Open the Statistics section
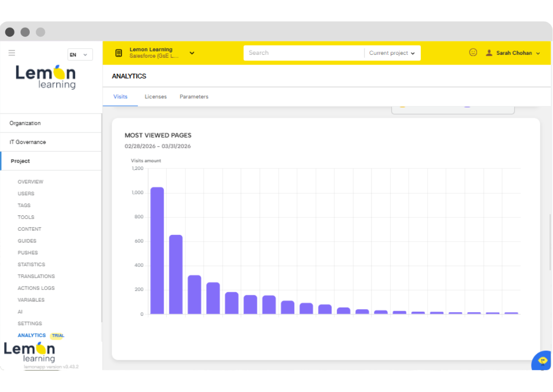The width and height of the screenshot is (553, 392). 31,264
